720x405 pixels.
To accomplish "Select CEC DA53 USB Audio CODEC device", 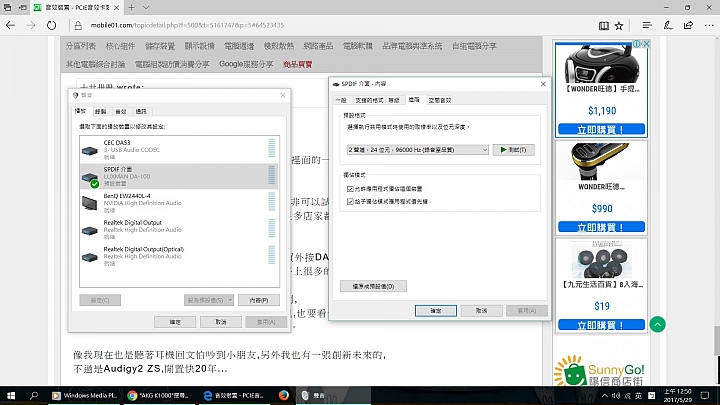I will click(x=179, y=150).
